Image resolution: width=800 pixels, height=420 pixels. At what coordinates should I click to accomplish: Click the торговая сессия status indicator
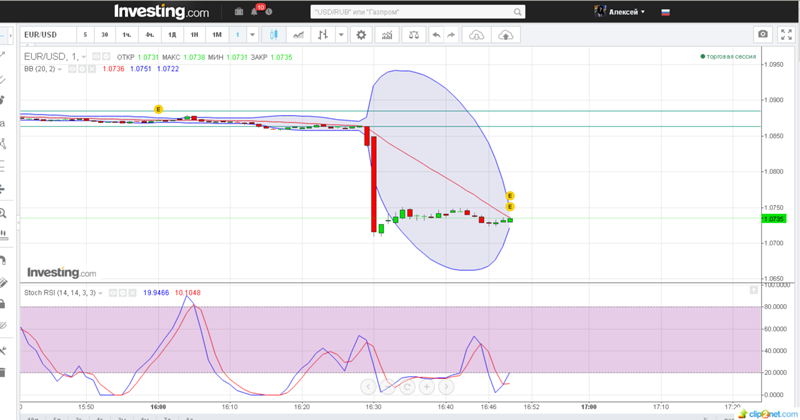click(x=728, y=57)
